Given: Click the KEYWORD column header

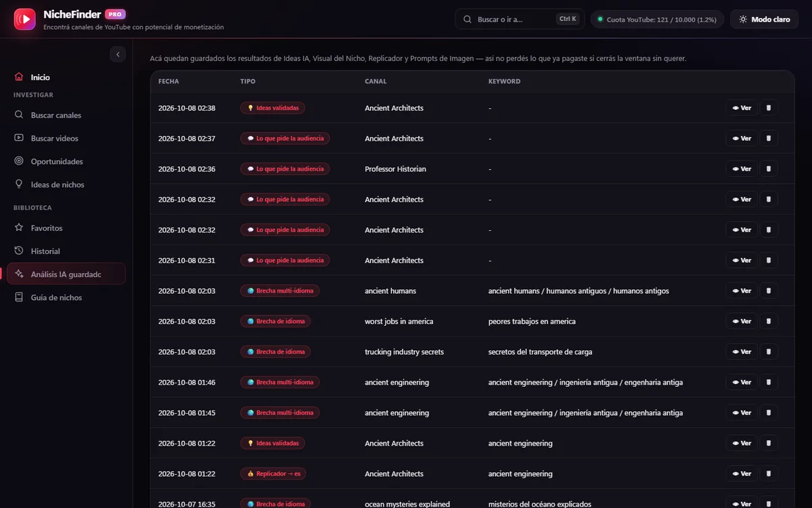Looking at the screenshot, I should 504,81.
